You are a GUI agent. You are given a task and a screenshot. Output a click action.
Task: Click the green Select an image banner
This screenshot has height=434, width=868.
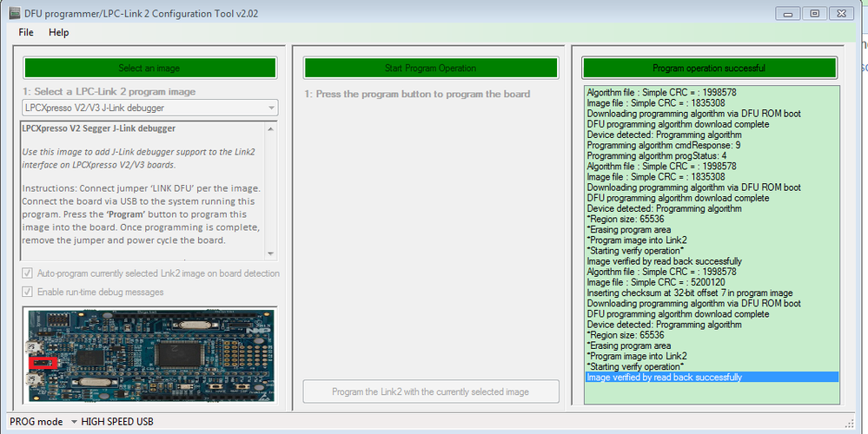[149, 68]
